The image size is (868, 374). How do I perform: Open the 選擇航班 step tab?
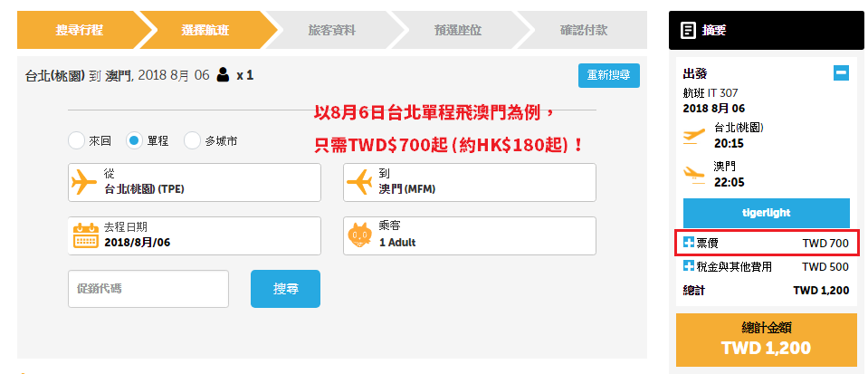(x=205, y=30)
